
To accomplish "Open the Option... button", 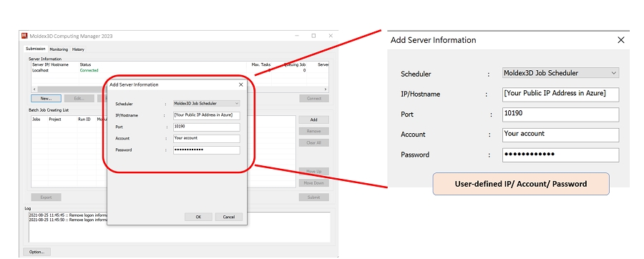I will 37,252.
